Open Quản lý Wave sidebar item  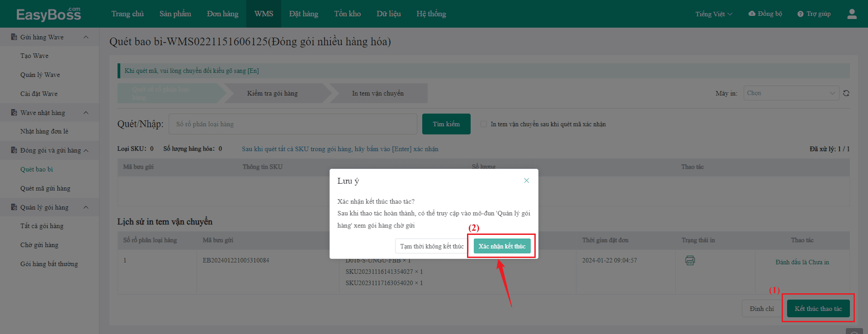pos(40,75)
